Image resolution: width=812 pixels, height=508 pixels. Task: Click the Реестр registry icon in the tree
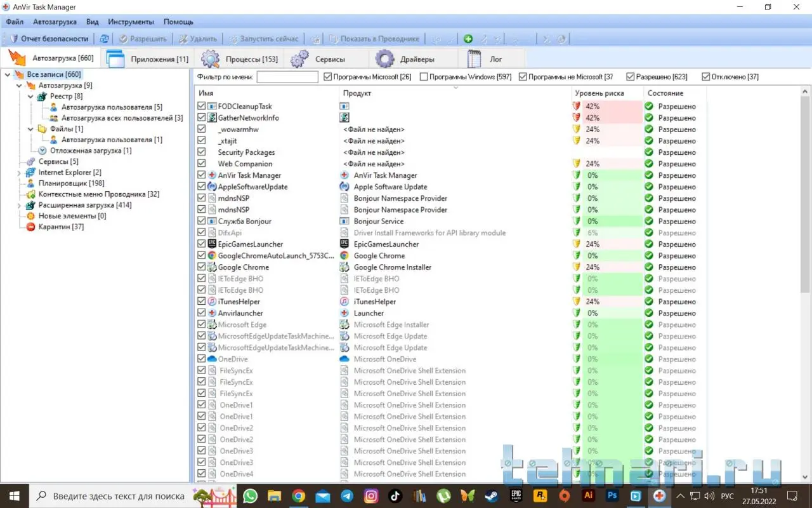[x=43, y=96]
